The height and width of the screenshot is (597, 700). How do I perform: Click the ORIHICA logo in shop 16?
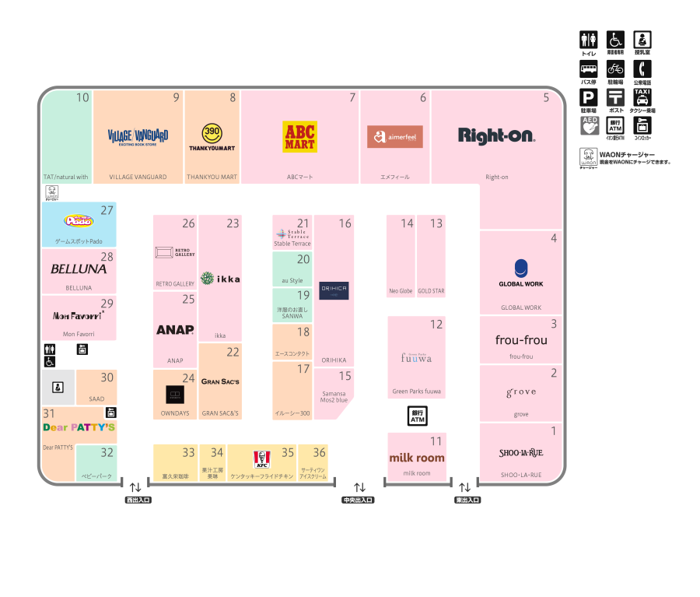tap(334, 290)
